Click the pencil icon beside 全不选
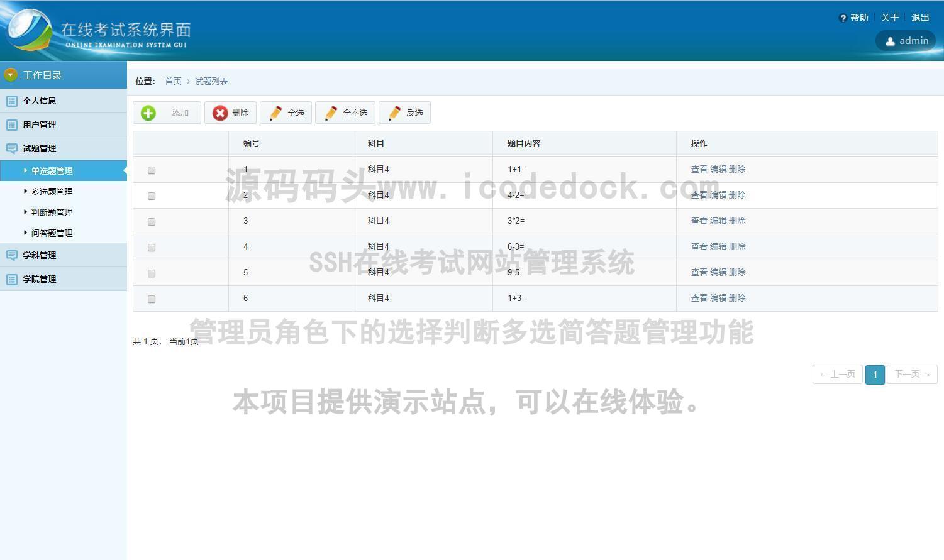 click(330, 113)
